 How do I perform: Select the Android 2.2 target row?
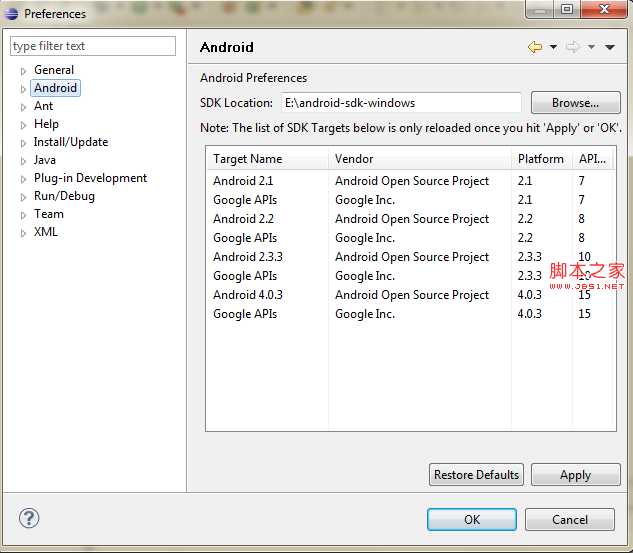411,219
